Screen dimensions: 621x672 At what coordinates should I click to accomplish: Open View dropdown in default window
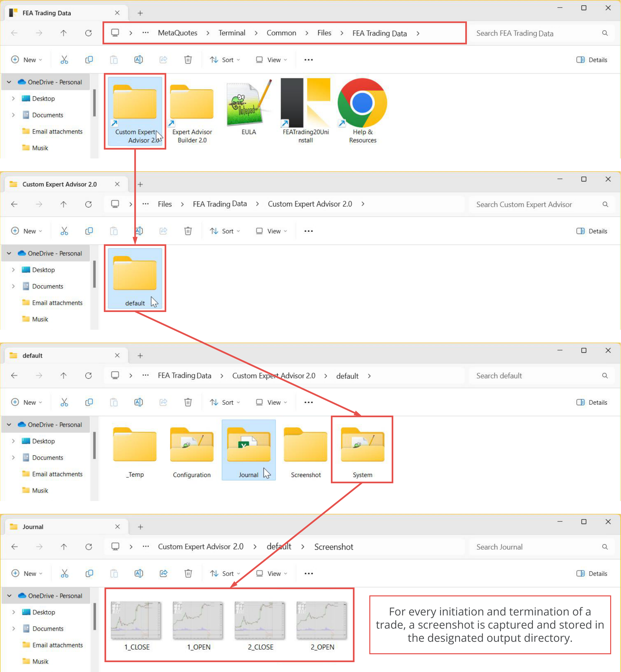271,402
